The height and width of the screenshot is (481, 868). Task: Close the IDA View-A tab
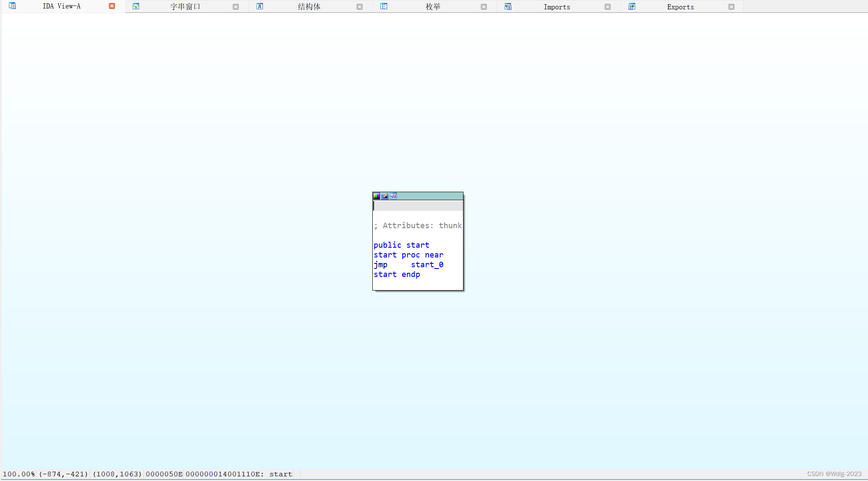112,6
